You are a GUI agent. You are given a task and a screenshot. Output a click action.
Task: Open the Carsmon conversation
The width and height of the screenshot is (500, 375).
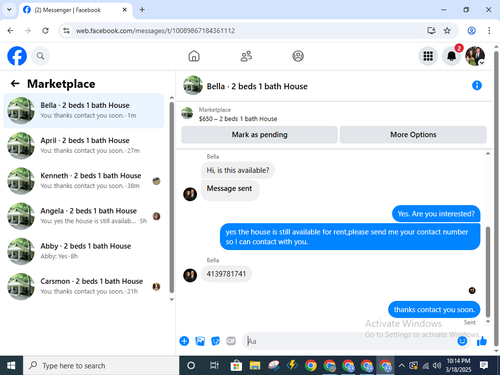point(84,286)
